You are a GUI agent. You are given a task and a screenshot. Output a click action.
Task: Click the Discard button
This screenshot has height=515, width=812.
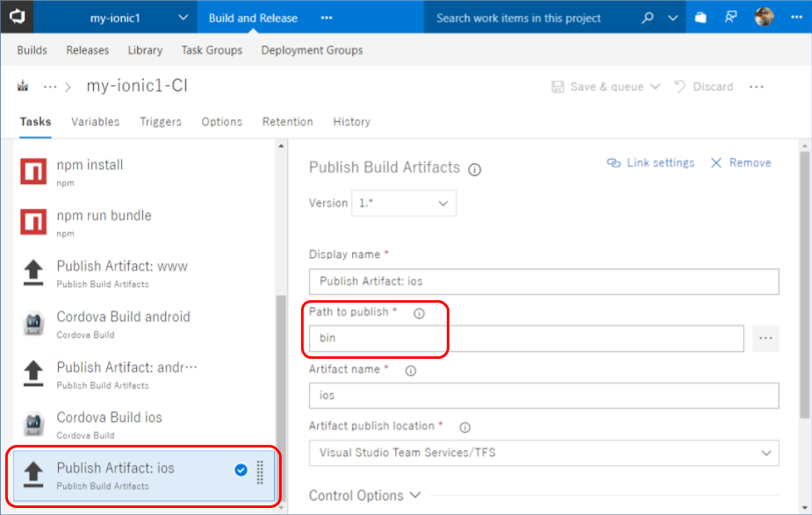click(x=704, y=87)
